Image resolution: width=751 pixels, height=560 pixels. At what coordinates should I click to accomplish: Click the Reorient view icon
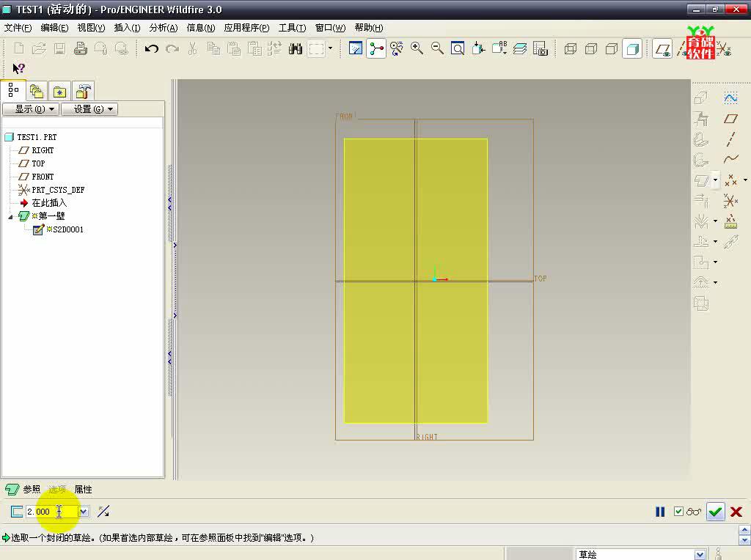pos(478,48)
